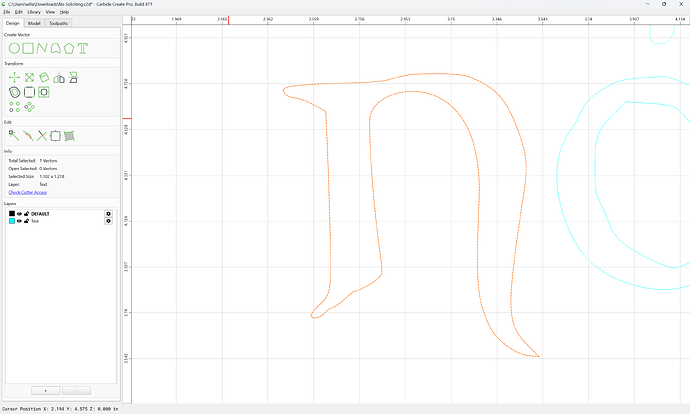690x414 pixels.
Task: Click the Total Selected 1 Vectors text
Action: pyautogui.click(x=33, y=161)
